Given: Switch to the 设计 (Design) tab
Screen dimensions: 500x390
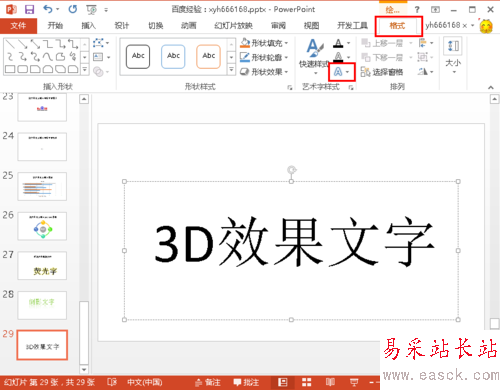Looking at the screenshot, I should [x=122, y=26].
